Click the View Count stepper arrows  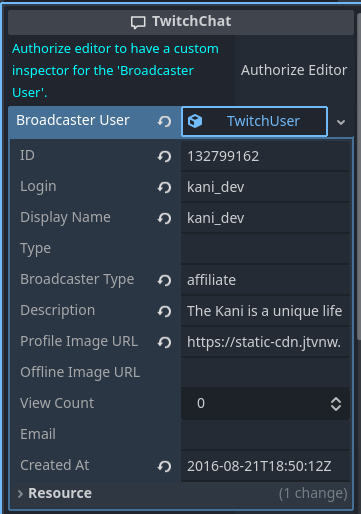(336, 404)
